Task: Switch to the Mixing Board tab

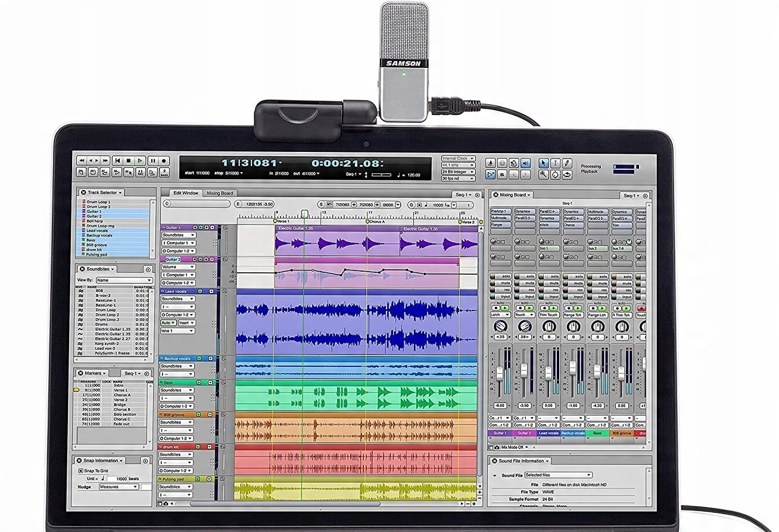Action: coord(220,193)
